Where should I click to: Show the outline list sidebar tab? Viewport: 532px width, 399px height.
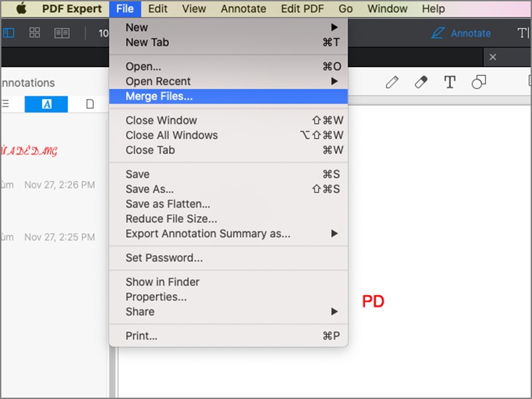coord(5,104)
